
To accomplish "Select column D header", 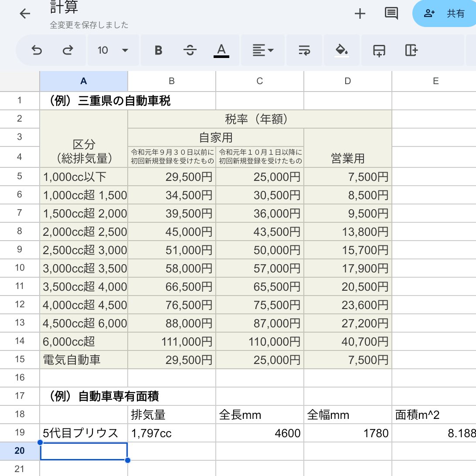I will tap(347, 81).
